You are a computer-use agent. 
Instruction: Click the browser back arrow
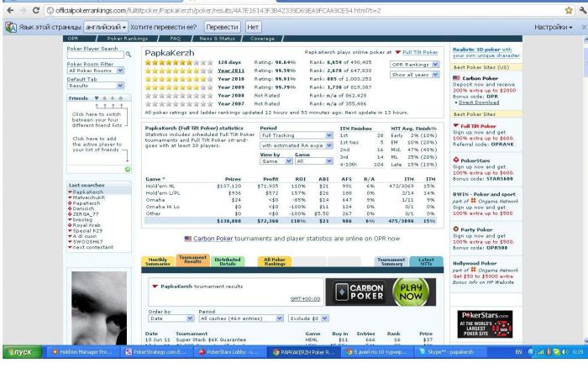pos(10,11)
